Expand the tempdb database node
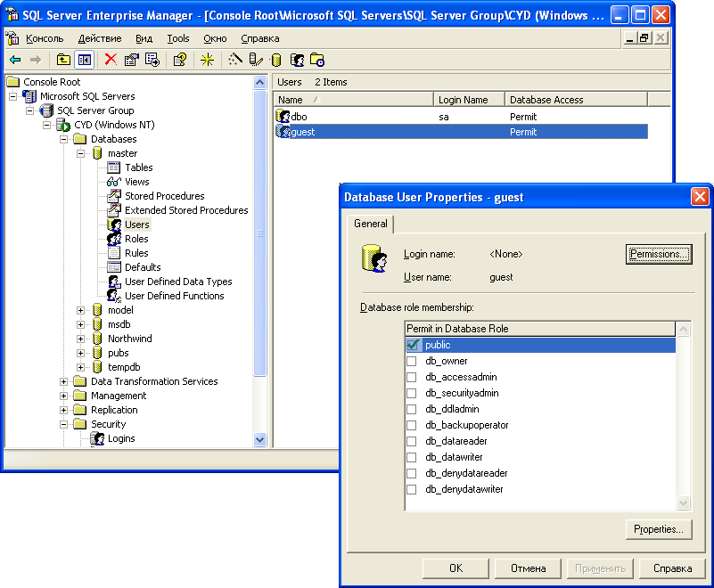The height and width of the screenshot is (588, 714). coord(80,367)
